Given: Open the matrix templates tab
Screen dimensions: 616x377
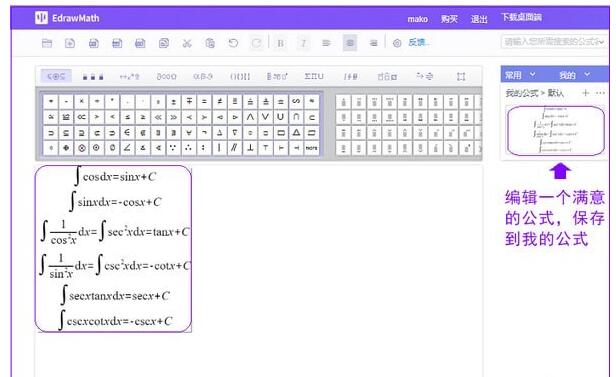Looking at the screenshot, I should pos(387,77).
